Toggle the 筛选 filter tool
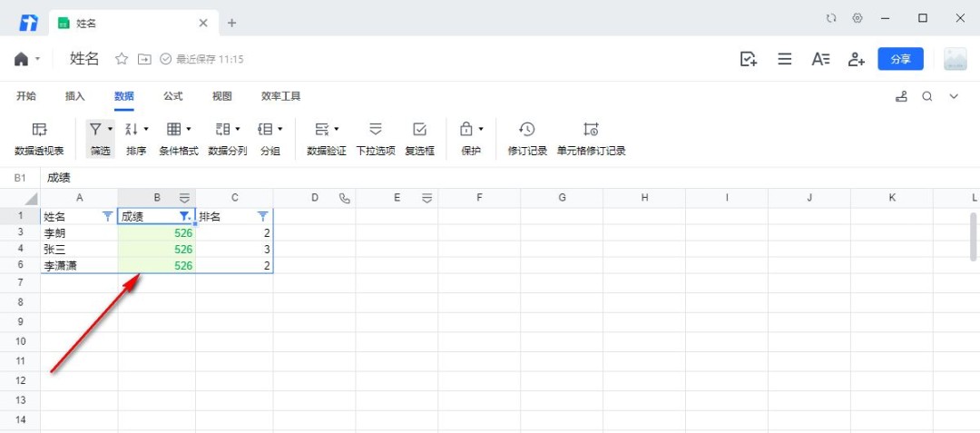Viewport: 980px width, 433px height. point(100,139)
